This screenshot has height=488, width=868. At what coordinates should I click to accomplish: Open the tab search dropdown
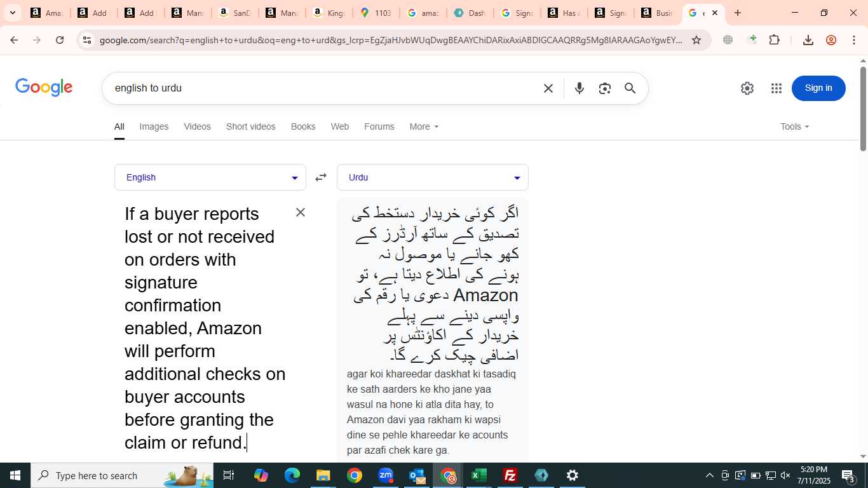click(x=12, y=13)
